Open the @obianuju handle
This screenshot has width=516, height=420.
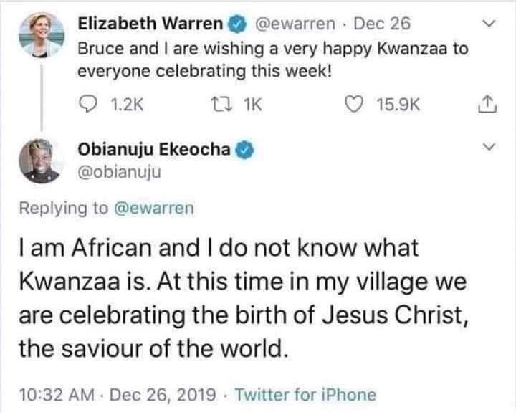click(x=120, y=171)
